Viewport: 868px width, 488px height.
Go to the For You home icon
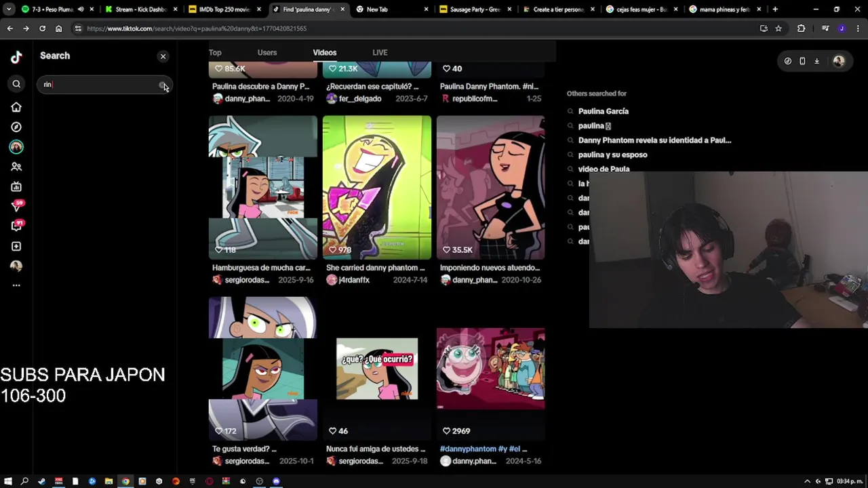point(16,107)
